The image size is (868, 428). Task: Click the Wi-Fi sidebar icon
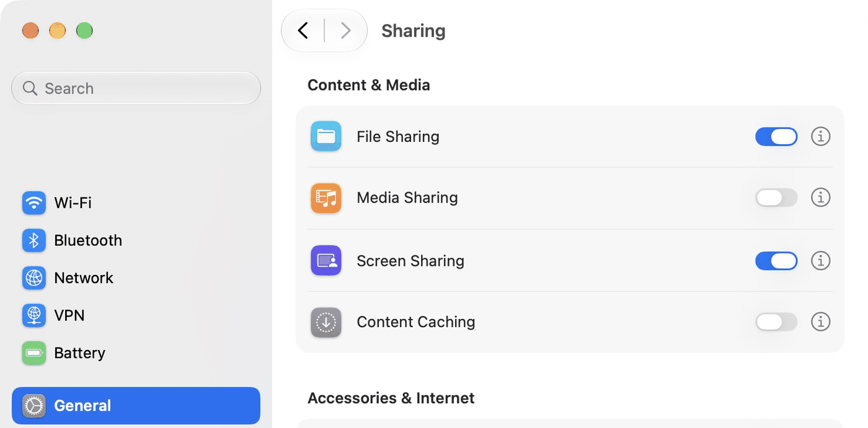click(34, 203)
